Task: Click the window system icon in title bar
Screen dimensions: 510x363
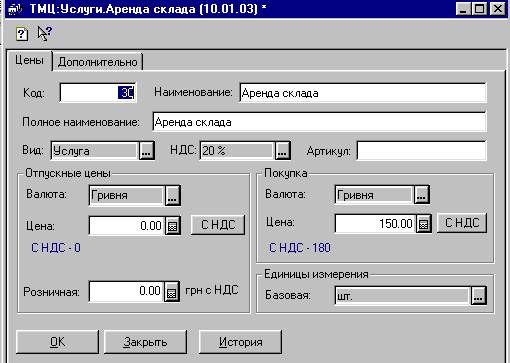Action: pyautogui.click(x=14, y=8)
